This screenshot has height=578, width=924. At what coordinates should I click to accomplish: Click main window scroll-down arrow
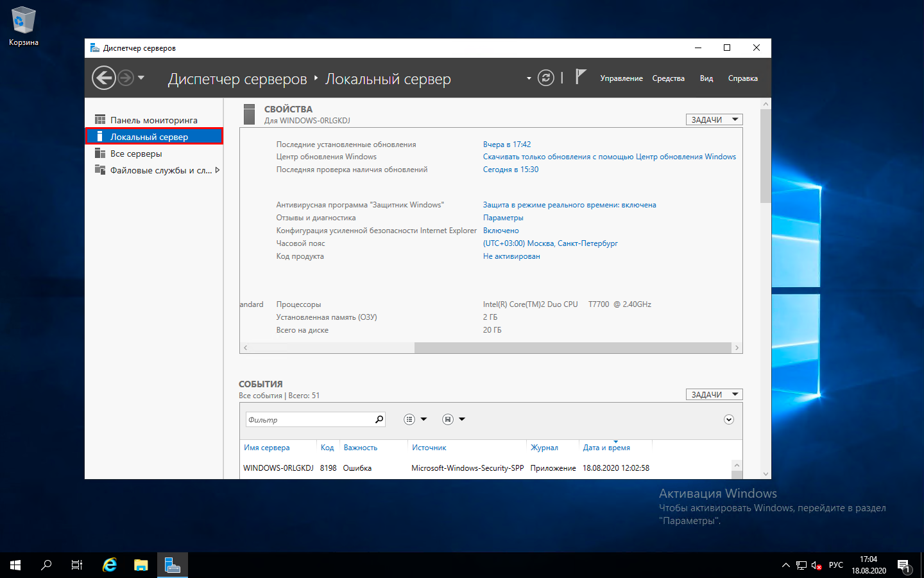click(766, 474)
